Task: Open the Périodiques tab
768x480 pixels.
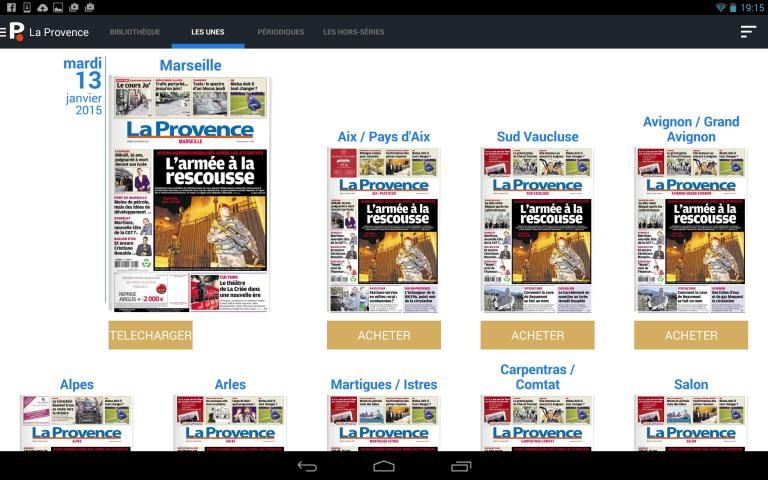Action: pyautogui.click(x=280, y=32)
